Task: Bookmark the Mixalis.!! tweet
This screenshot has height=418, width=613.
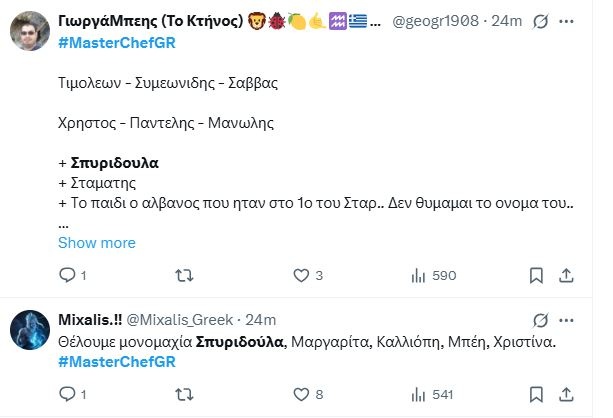Action: [539, 394]
